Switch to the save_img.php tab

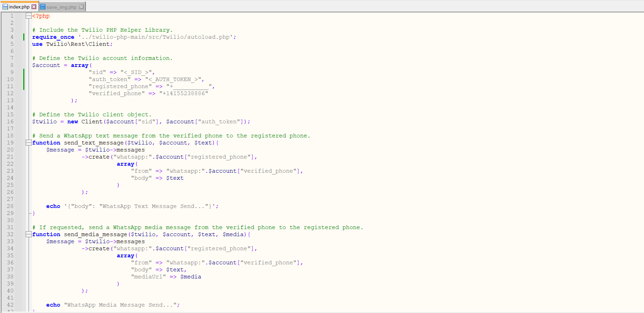click(x=61, y=7)
